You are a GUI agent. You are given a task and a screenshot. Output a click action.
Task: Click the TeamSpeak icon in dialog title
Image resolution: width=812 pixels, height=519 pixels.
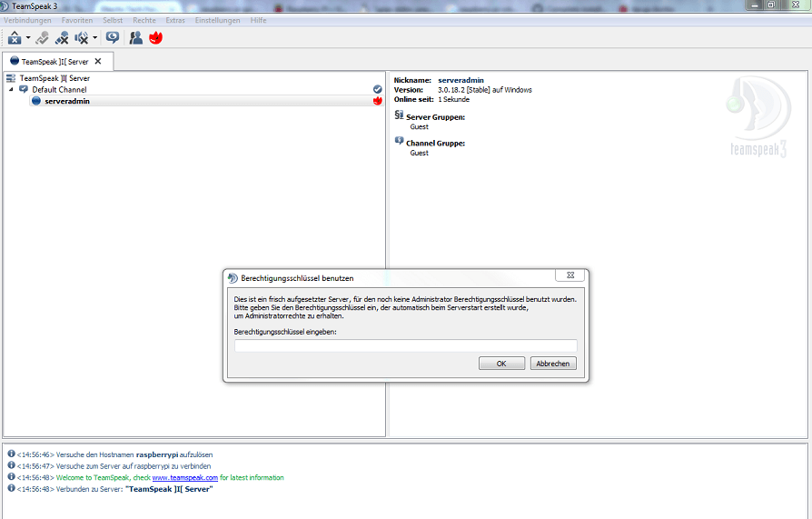coord(233,278)
